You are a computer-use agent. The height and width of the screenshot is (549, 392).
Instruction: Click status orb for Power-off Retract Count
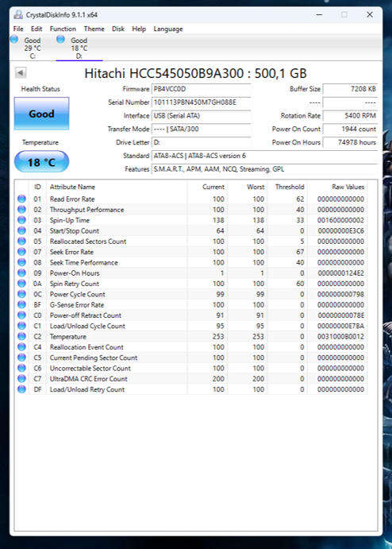click(21, 315)
